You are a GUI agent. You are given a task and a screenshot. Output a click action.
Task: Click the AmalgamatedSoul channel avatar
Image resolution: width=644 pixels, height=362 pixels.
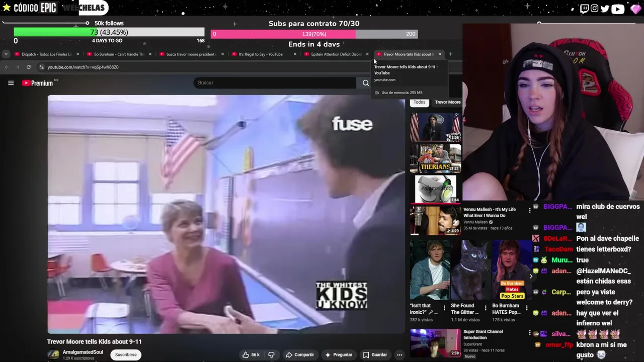pos(53,355)
